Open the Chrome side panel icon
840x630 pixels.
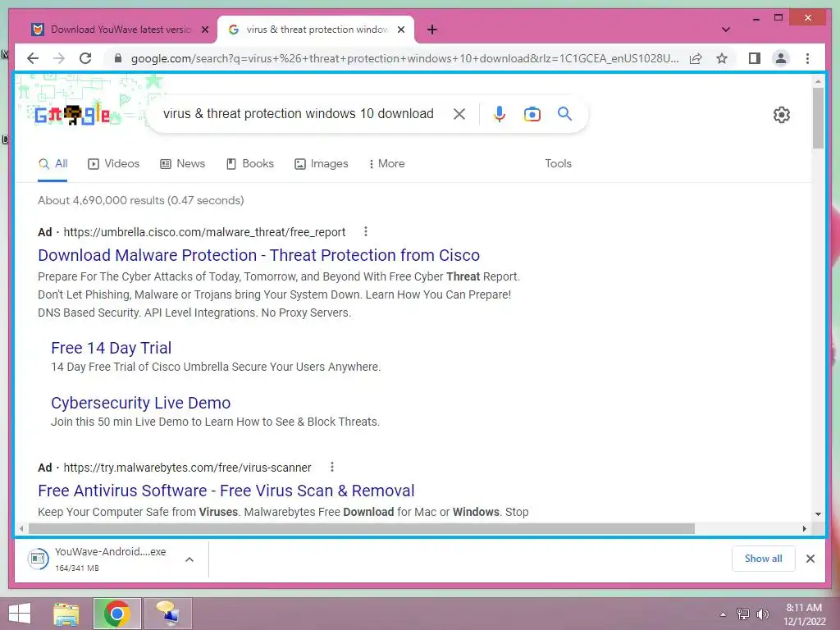pos(755,58)
